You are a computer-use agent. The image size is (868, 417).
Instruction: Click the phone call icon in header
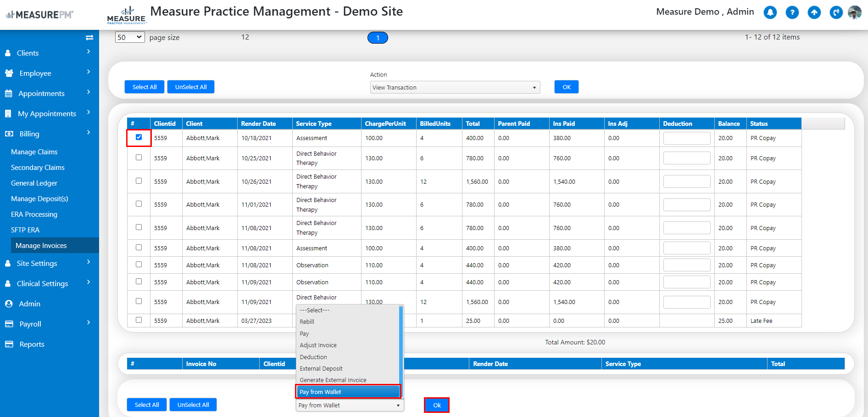pyautogui.click(x=836, y=12)
